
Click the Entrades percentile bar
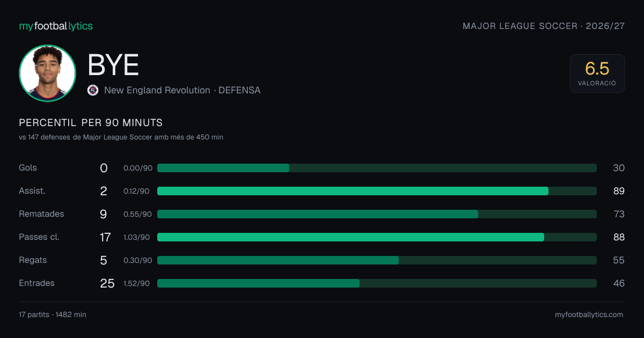pyautogui.click(x=377, y=283)
